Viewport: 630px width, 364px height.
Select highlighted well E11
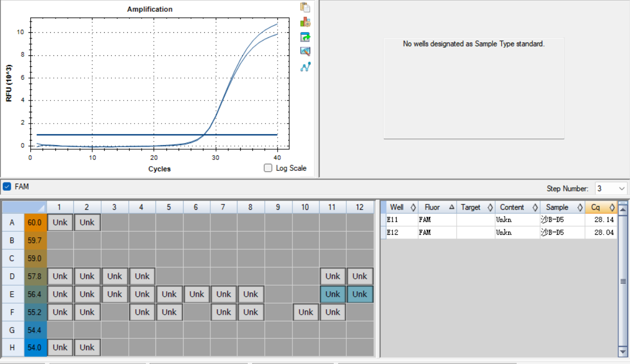(x=332, y=294)
